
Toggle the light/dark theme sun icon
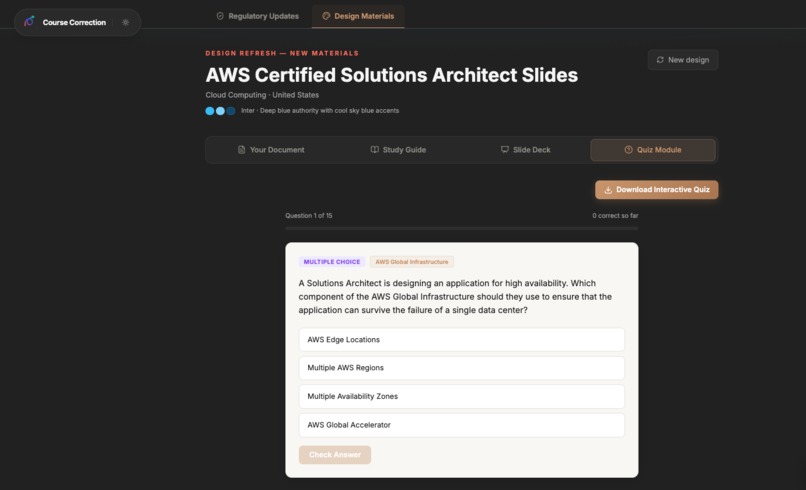click(x=125, y=22)
